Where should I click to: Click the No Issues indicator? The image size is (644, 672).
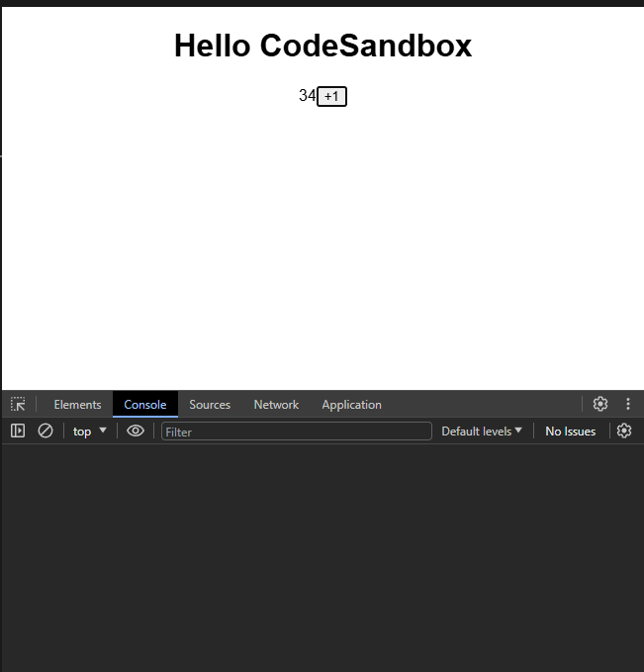[571, 432]
